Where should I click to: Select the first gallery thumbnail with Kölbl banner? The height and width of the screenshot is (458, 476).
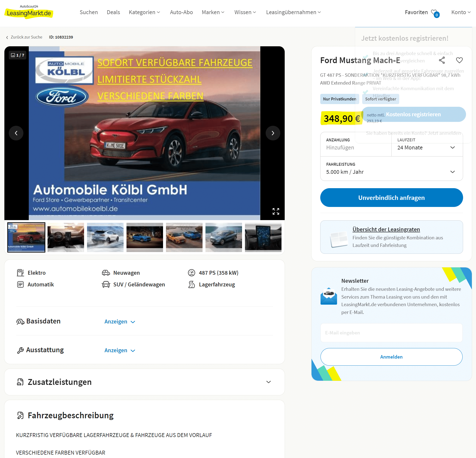tap(26, 237)
